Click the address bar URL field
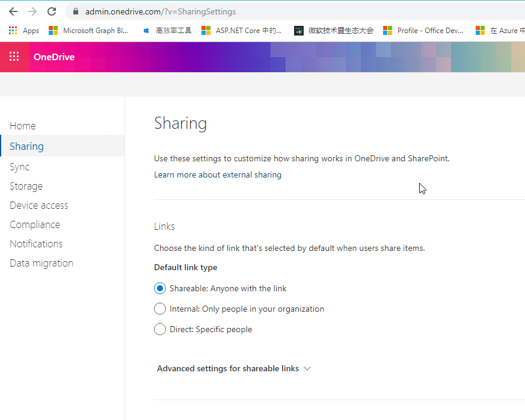 pyautogui.click(x=295, y=11)
